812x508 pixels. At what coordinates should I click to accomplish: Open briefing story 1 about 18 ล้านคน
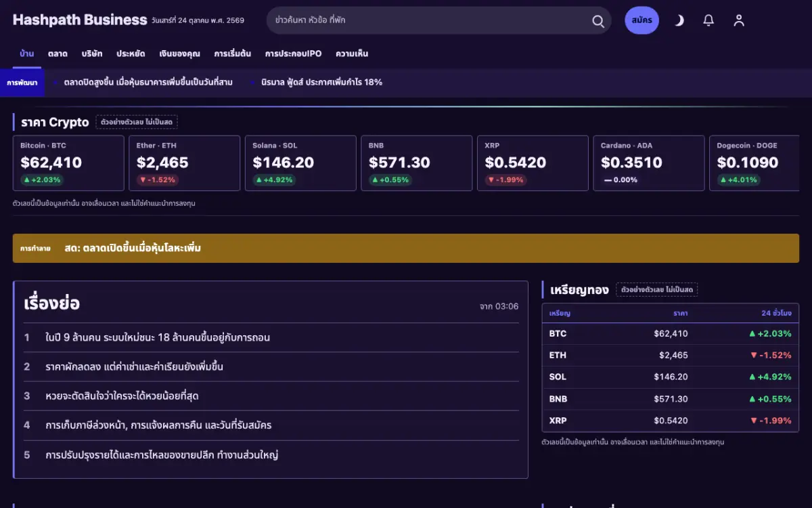[271, 337]
